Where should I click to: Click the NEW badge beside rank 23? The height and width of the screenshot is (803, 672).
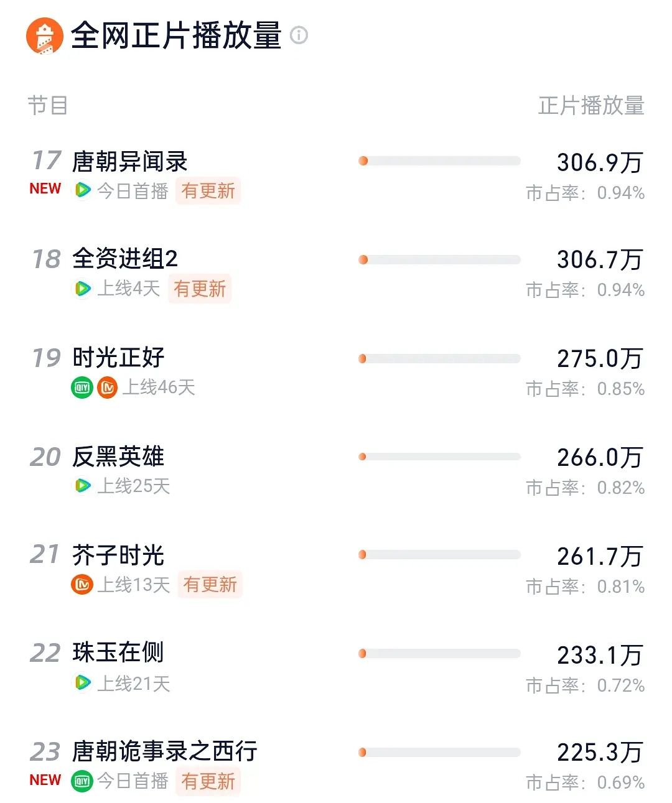[45, 780]
